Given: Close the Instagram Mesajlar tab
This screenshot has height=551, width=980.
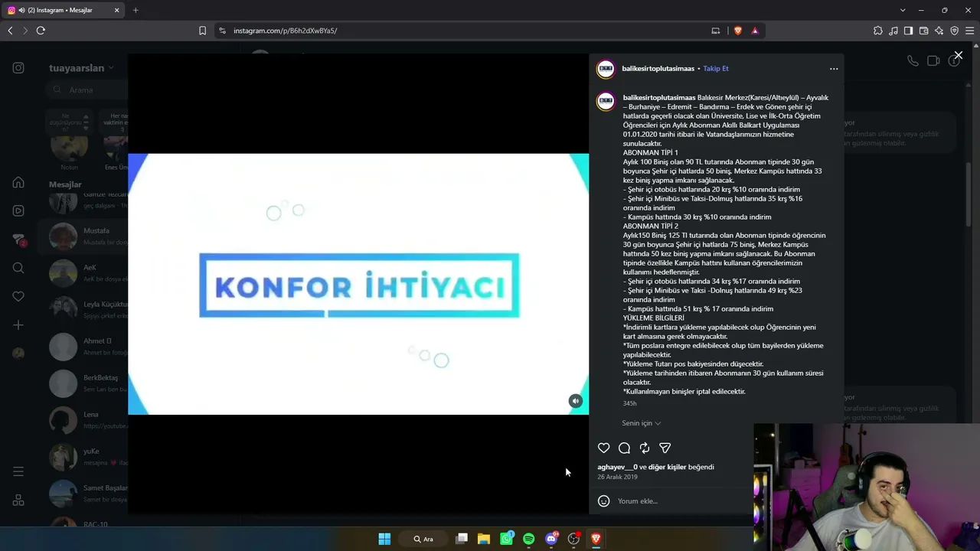Looking at the screenshot, I should (x=117, y=10).
